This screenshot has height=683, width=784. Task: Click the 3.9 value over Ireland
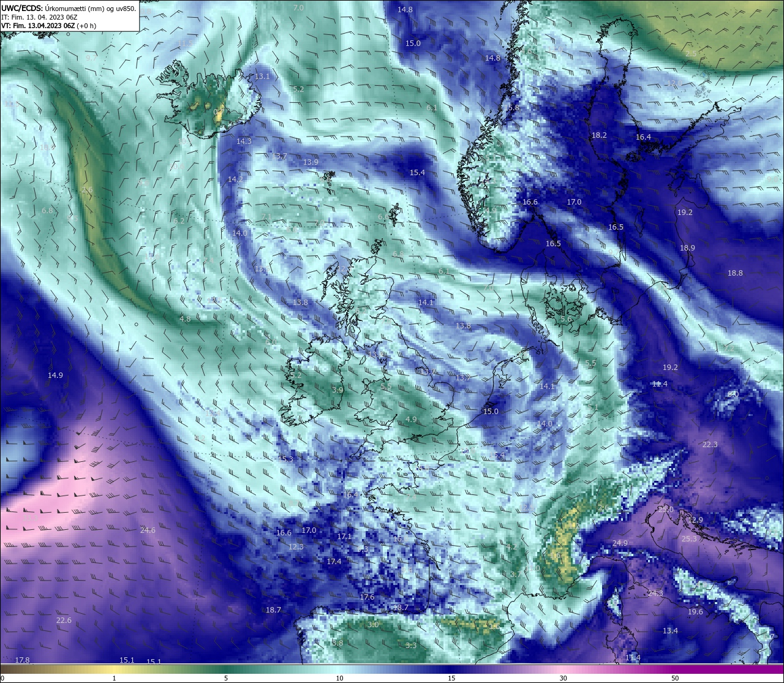[337, 390]
